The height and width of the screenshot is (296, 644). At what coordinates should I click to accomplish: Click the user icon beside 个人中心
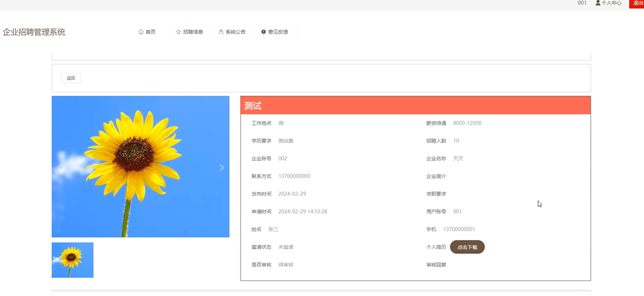pyautogui.click(x=598, y=3)
